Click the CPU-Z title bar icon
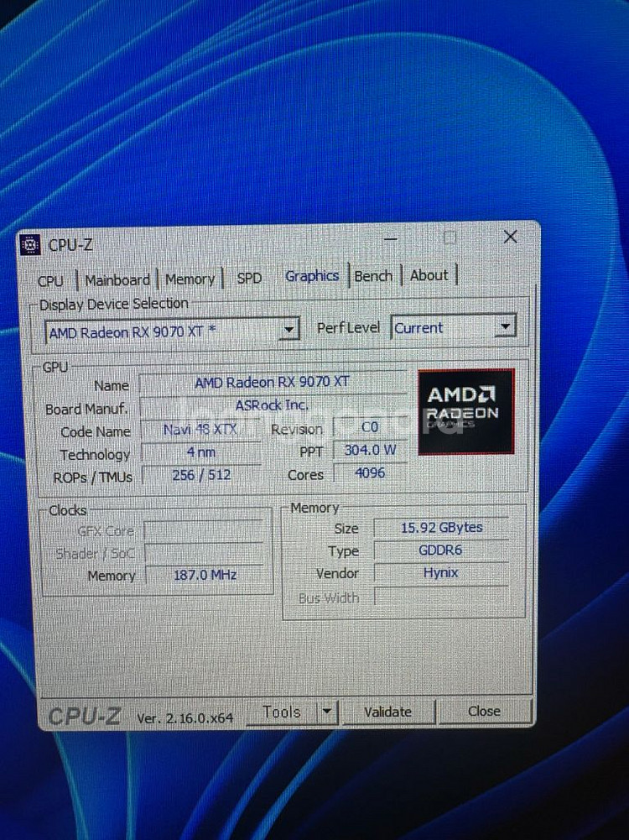The width and height of the screenshot is (629, 840). (30, 245)
